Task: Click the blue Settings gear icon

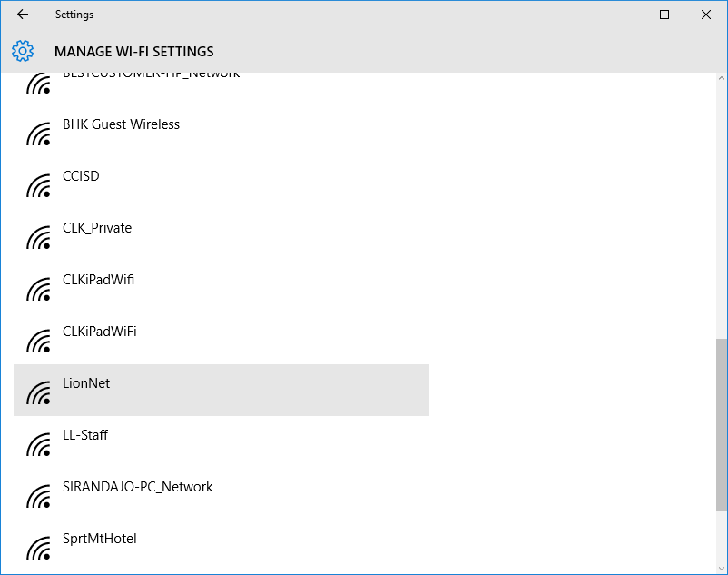Action: [23, 51]
